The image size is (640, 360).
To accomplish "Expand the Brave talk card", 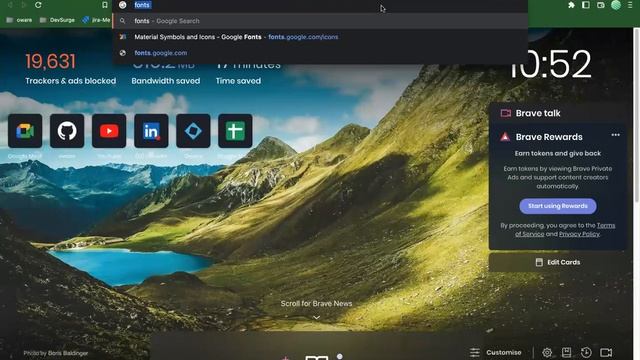I will (x=557, y=113).
